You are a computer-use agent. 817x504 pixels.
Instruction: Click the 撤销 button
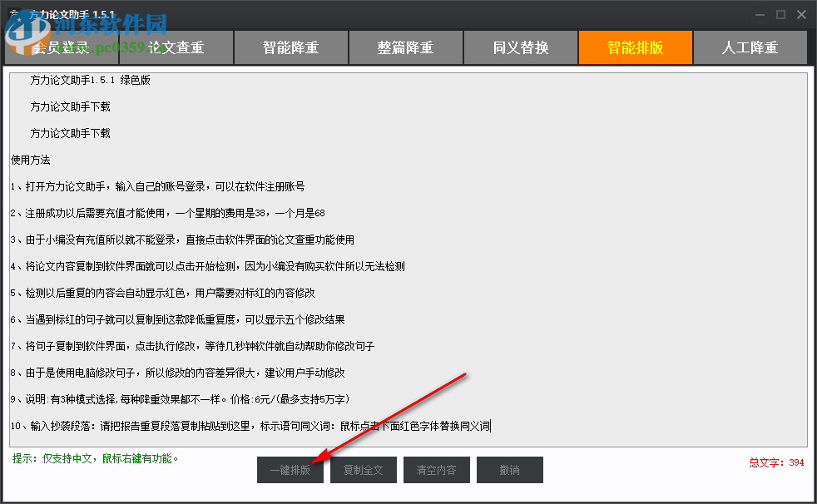click(509, 469)
